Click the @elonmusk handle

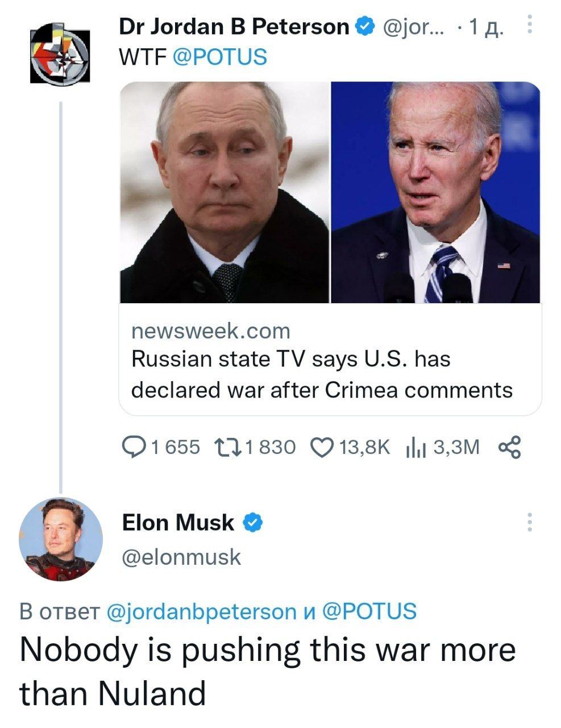[182, 557]
